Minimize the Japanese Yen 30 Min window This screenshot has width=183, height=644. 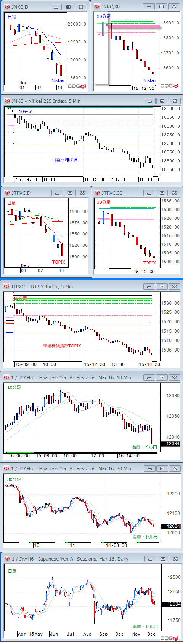(150, 468)
